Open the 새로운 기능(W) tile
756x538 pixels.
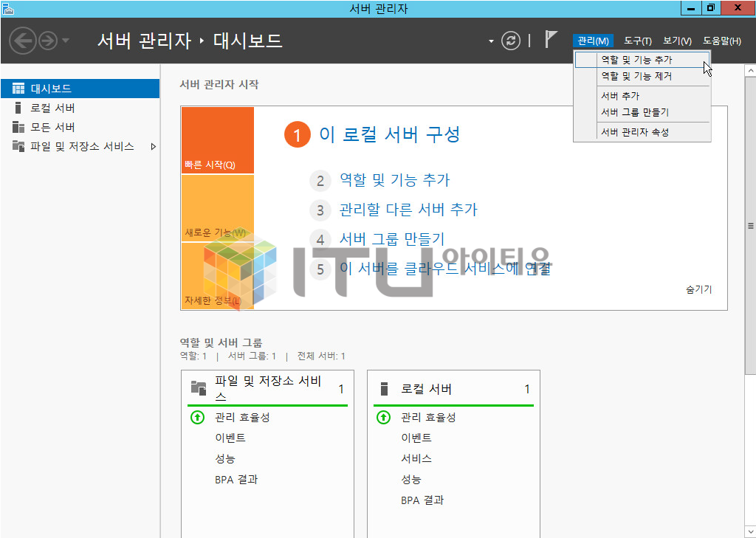click(x=217, y=208)
